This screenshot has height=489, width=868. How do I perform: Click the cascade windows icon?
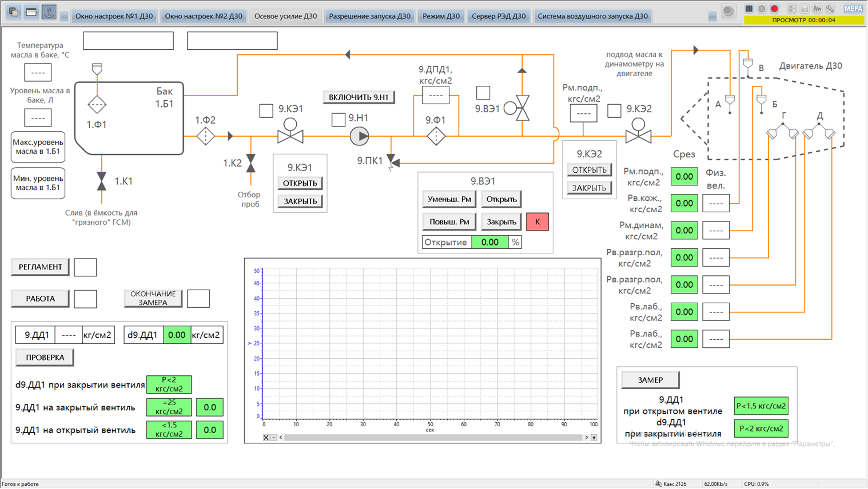coord(13,12)
